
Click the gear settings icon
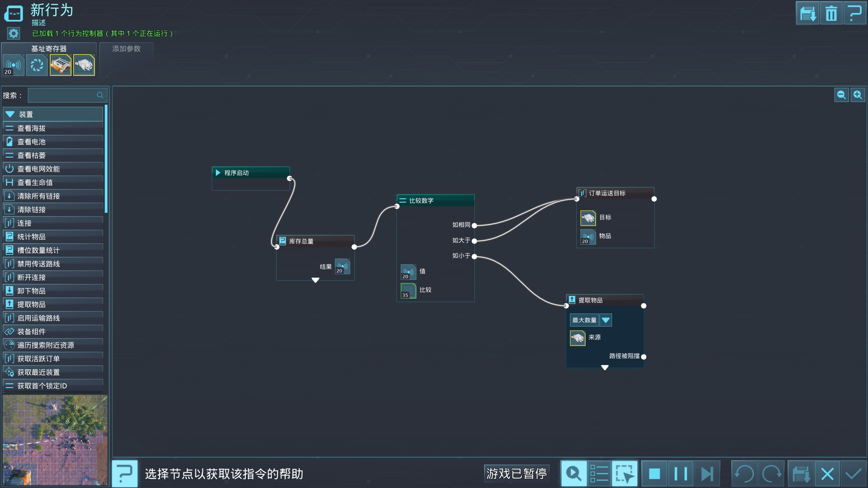point(14,33)
